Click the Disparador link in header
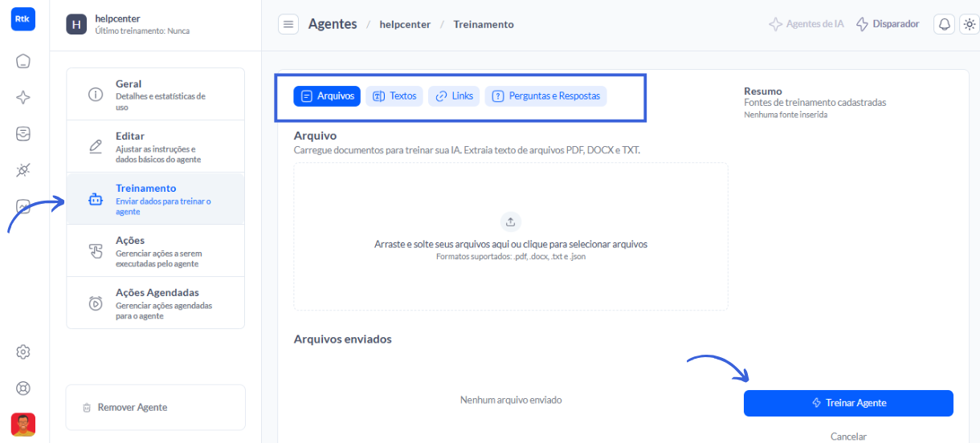980x443 pixels. click(x=888, y=24)
